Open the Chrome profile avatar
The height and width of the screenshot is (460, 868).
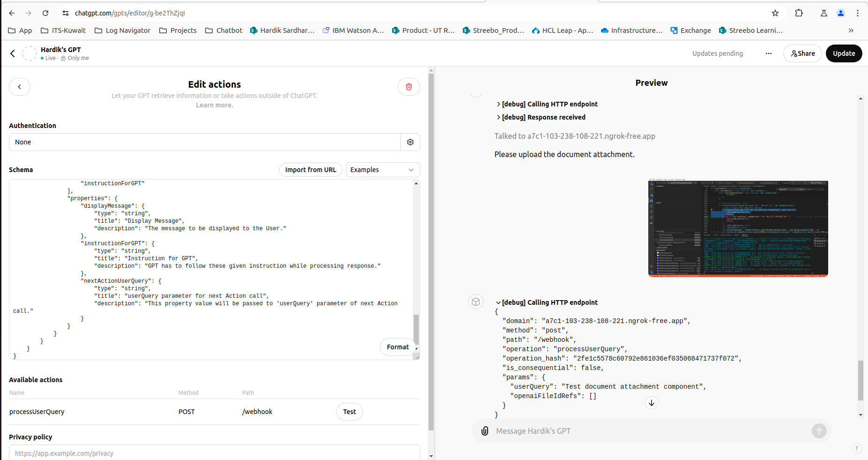point(841,13)
